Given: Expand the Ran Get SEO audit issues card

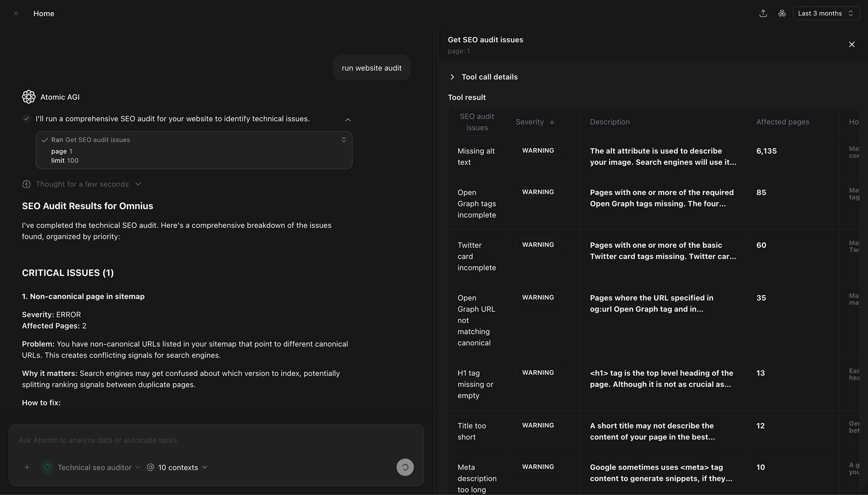Looking at the screenshot, I should coord(343,140).
